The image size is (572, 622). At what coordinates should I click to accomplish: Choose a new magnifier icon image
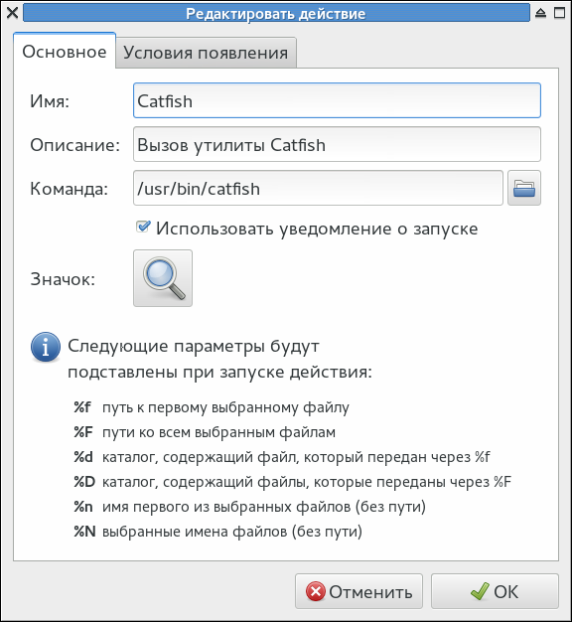click(163, 278)
